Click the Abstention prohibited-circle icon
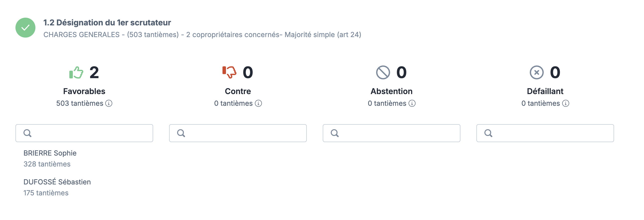 (383, 73)
